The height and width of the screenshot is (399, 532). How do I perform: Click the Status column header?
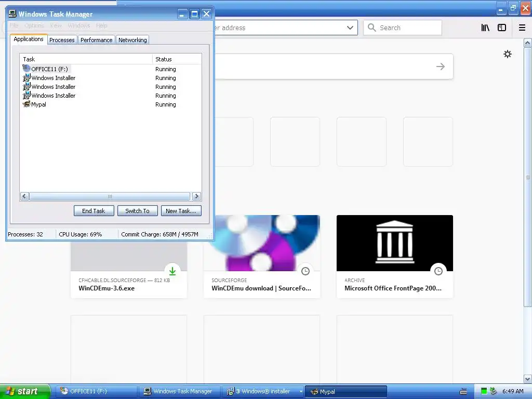click(x=177, y=59)
